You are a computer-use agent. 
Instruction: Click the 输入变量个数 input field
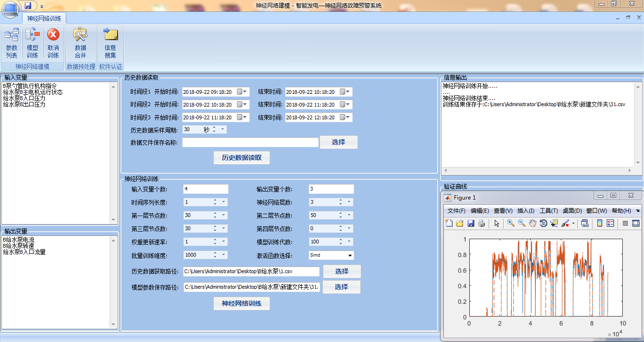click(x=205, y=189)
